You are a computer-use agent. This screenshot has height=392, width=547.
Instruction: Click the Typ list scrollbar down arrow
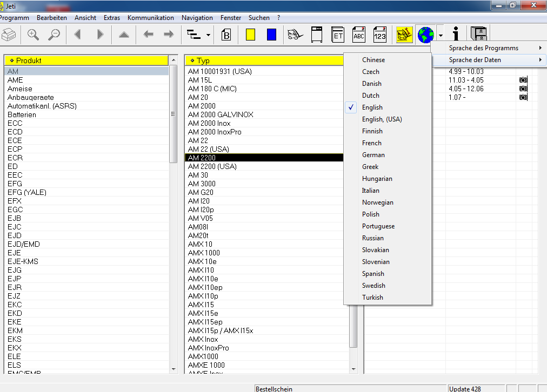[354, 369]
